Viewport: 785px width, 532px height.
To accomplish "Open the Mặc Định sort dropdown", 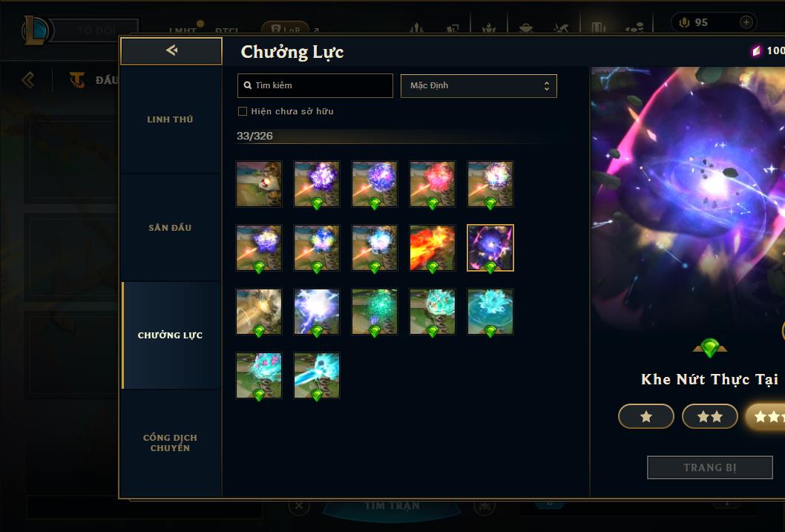I will point(479,85).
